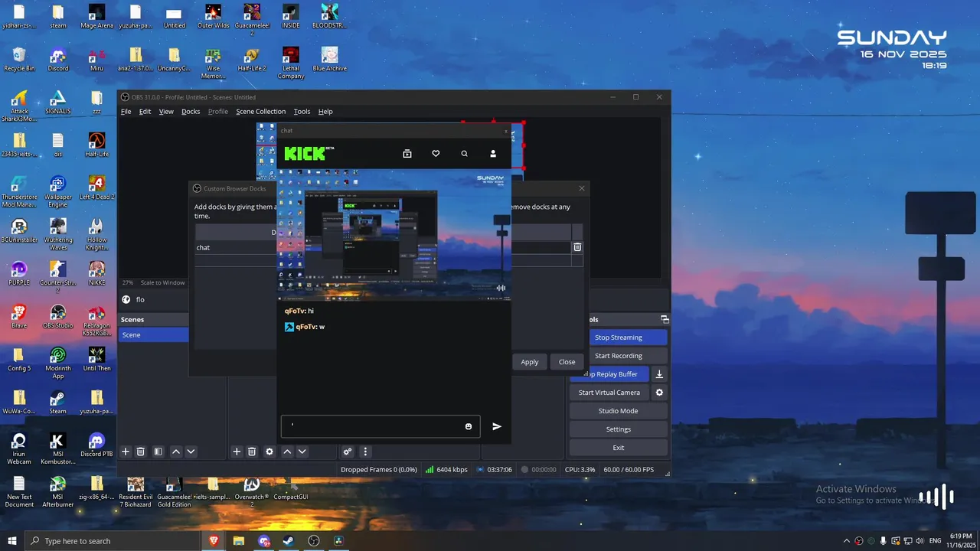980x551 pixels.
Task: Click the Kick logo in chat dock
Action: (x=309, y=153)
